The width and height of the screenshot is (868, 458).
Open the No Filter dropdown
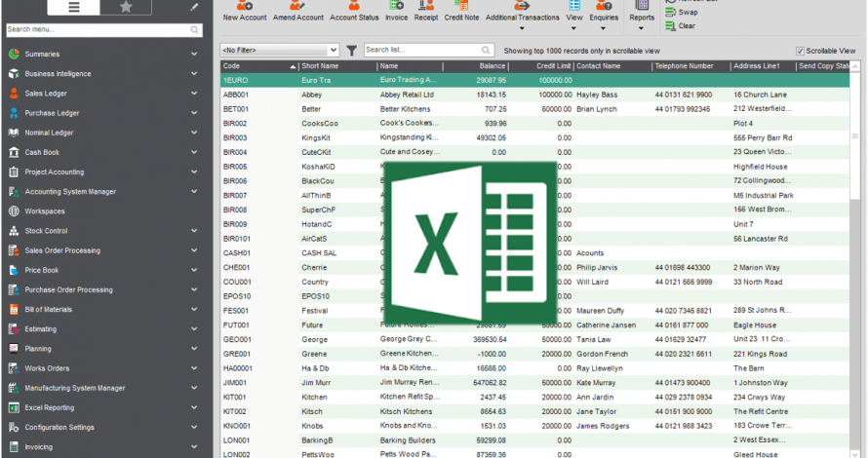(280, 51)
